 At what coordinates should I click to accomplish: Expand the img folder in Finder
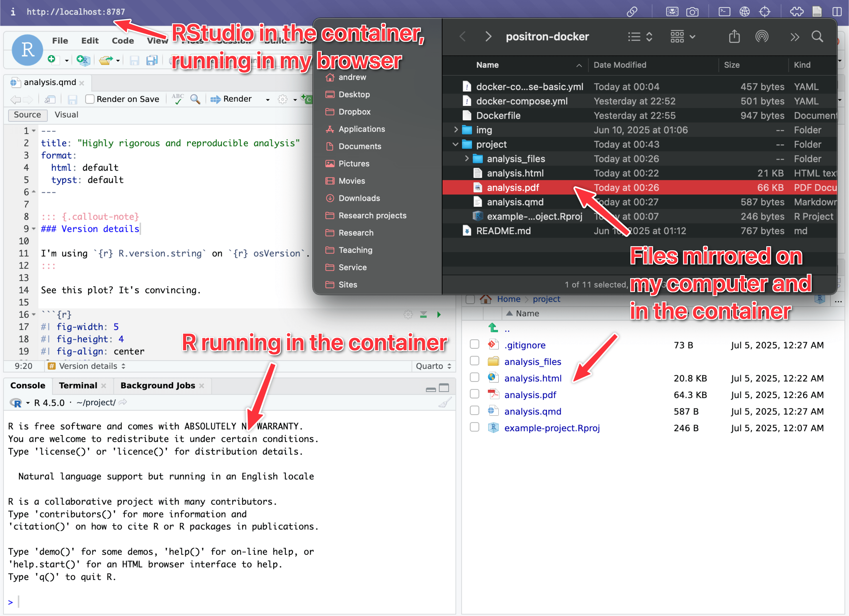[x=455, y=129]
